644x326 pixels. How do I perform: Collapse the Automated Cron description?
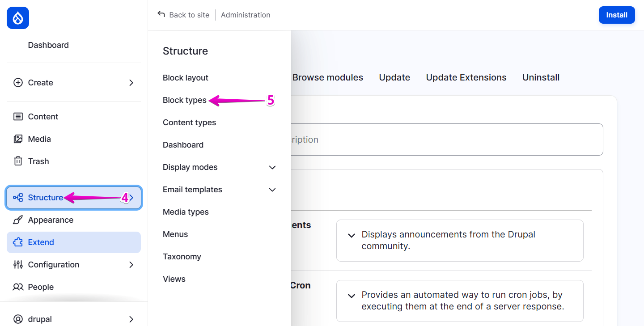(x=352, y=296)
